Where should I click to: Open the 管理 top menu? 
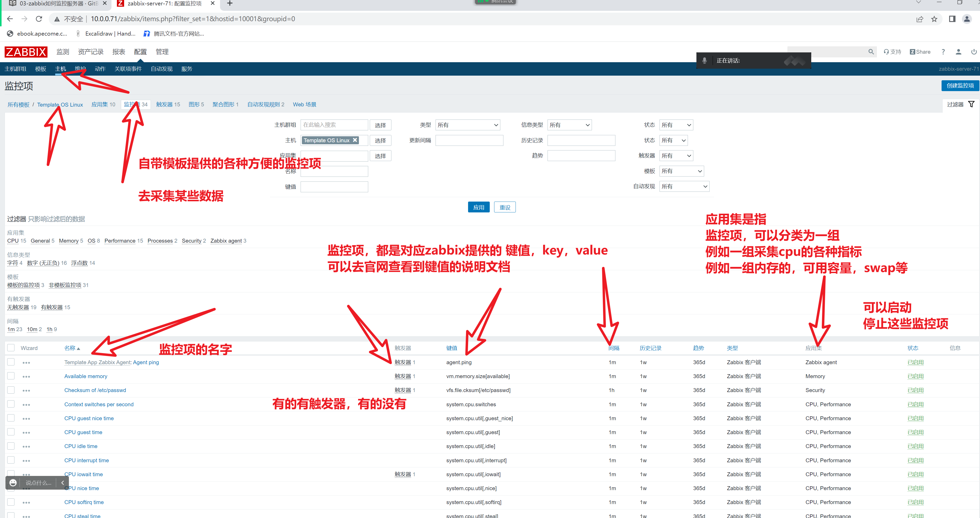[x=162, y=52]
